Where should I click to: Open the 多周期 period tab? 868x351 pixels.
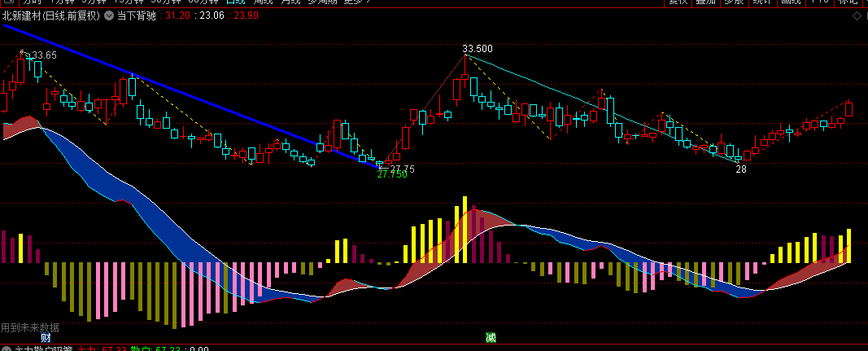323,2
